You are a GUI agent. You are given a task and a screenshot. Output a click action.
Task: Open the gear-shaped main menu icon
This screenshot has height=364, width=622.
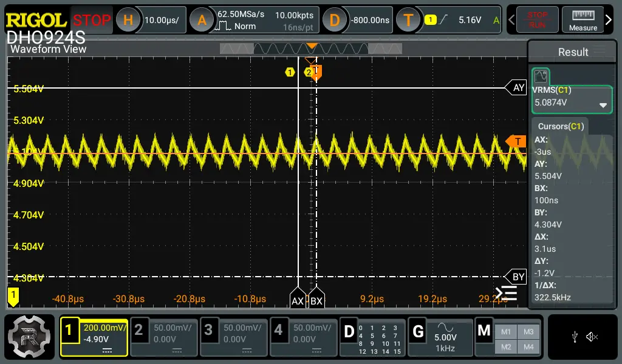[29, 337]
